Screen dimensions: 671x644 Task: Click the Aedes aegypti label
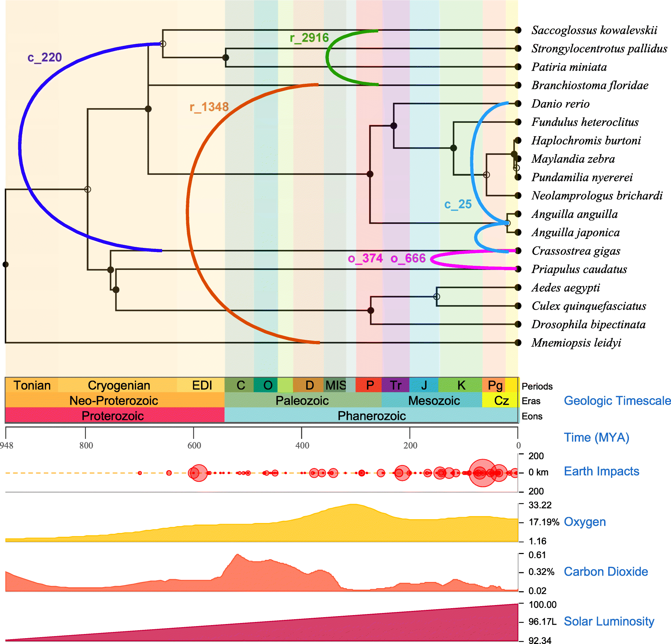click(565, 288)
